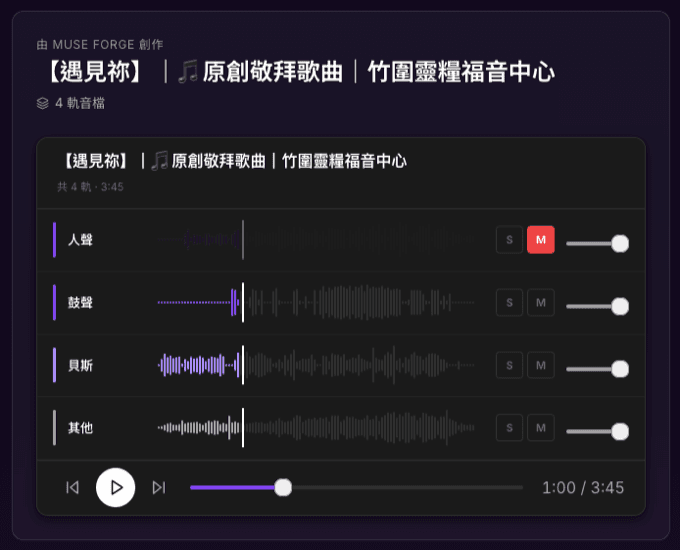The image size is (680, 550).
Task: Click the 貝斯 waveform
Action: pos(316,365)
